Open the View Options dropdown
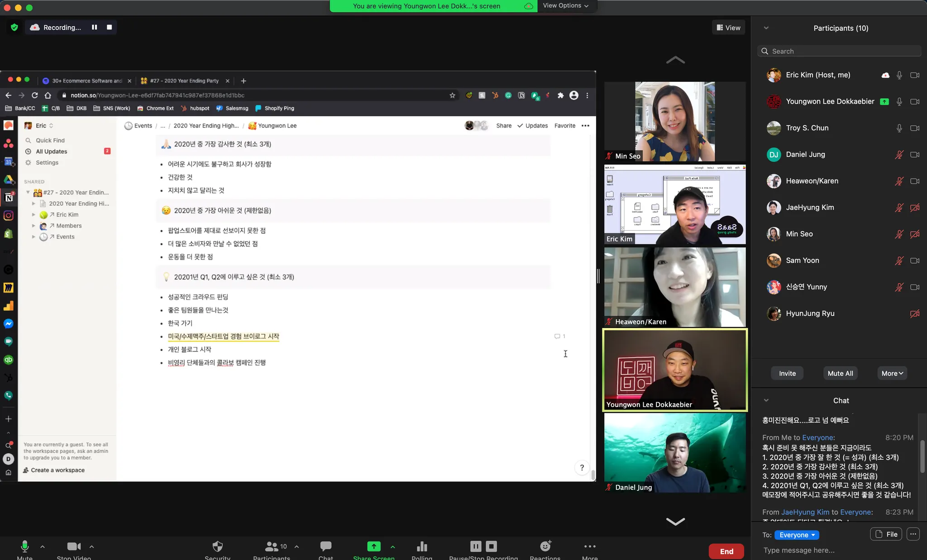This screenshot has height=560, width=927. click(x=566, y=6)
